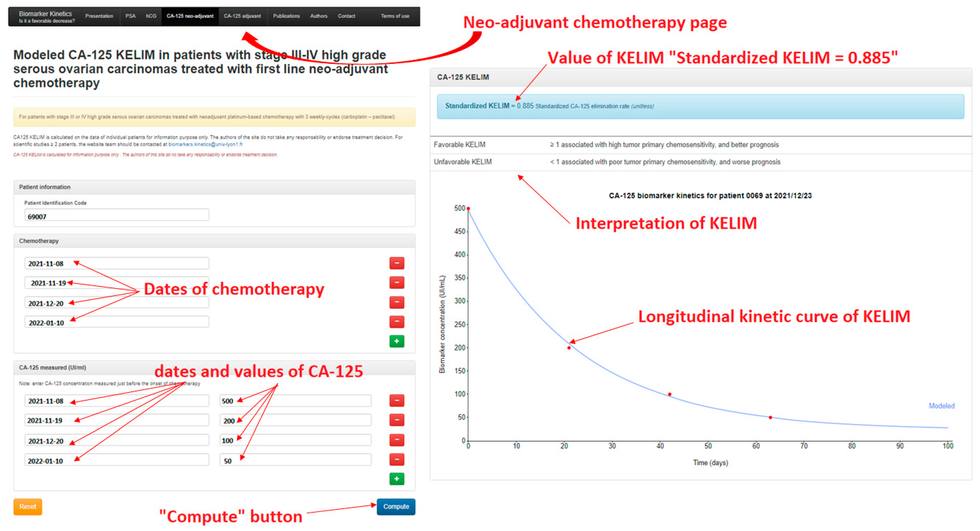Image resolution: width=980 pixels, height=531 pixels.
Task: Remove the 2021-11-08 chemotherapy date row
Action: 396,263
